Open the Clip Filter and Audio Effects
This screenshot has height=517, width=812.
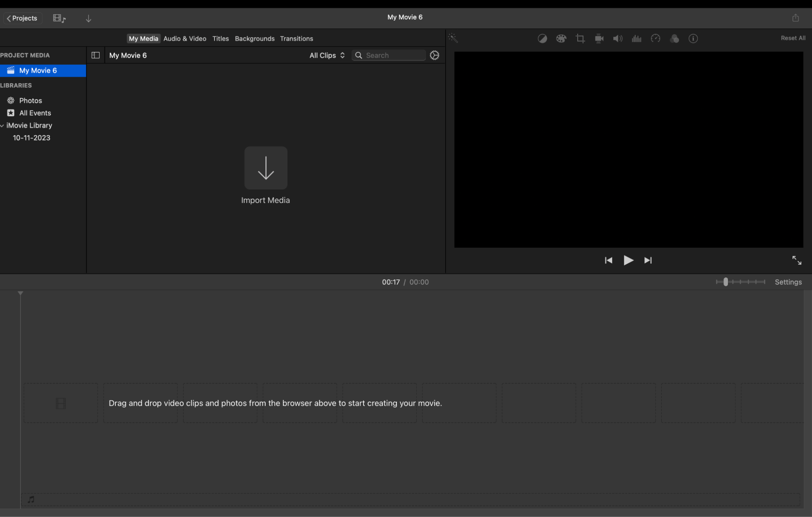[674, 38]
